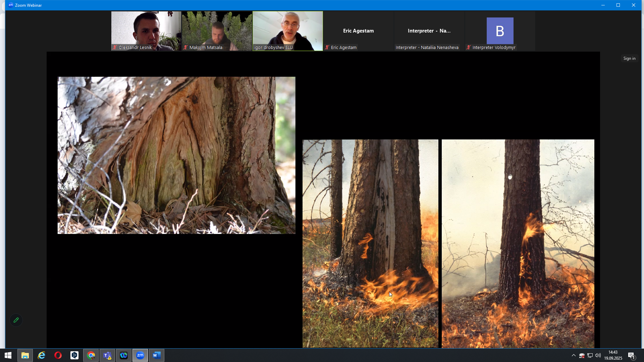Select Maksym Matsala's video thumbnail
The height and width of the screenshot is (362, 644).
[x=217, y=31]
